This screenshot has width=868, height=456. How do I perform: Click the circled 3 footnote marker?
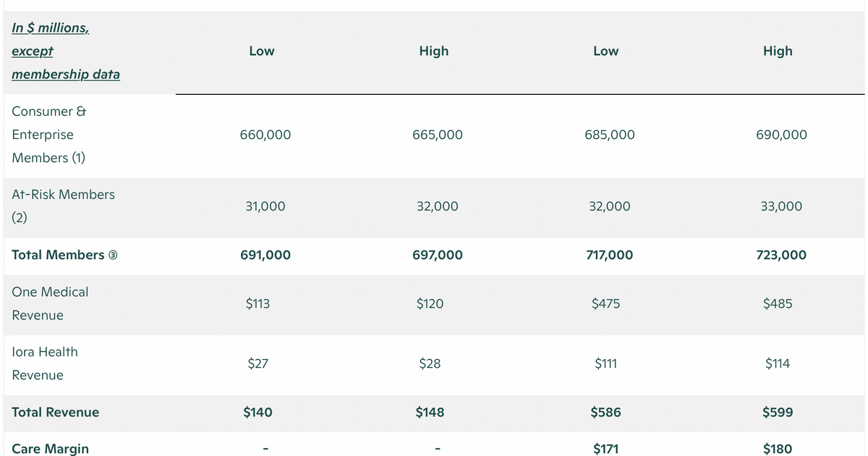pyautogui.click(x=114, y=256)
